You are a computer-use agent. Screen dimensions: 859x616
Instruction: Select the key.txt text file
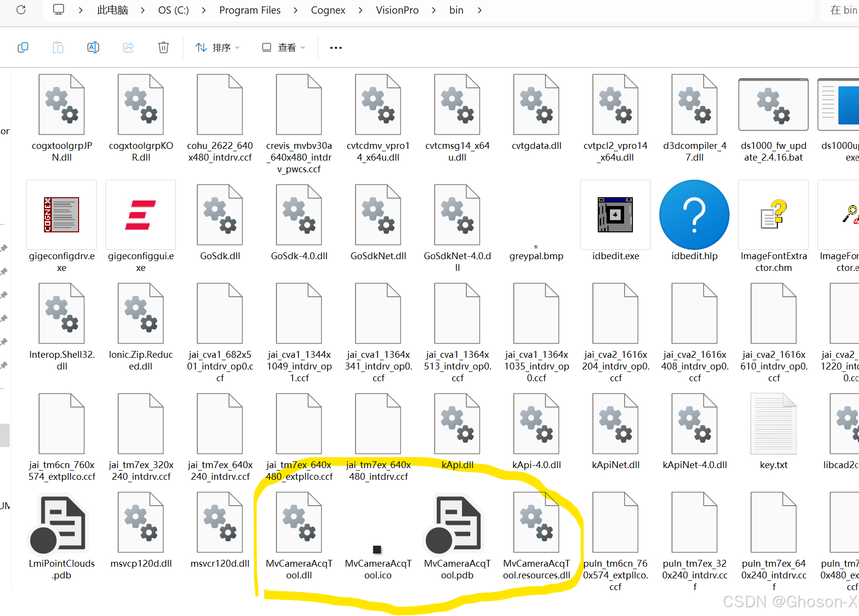[x=773, y=423]
